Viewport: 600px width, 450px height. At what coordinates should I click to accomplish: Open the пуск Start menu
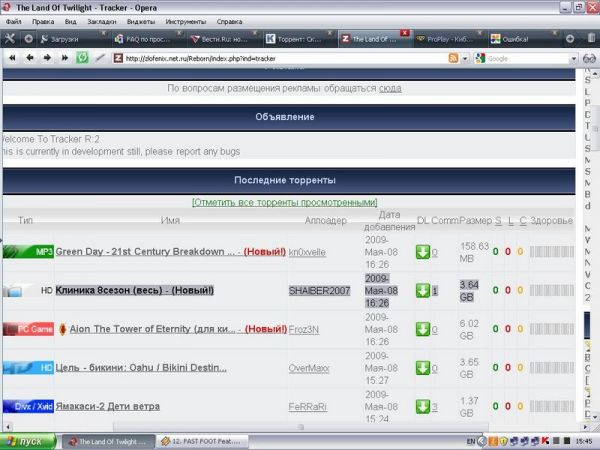coord(28,442)
